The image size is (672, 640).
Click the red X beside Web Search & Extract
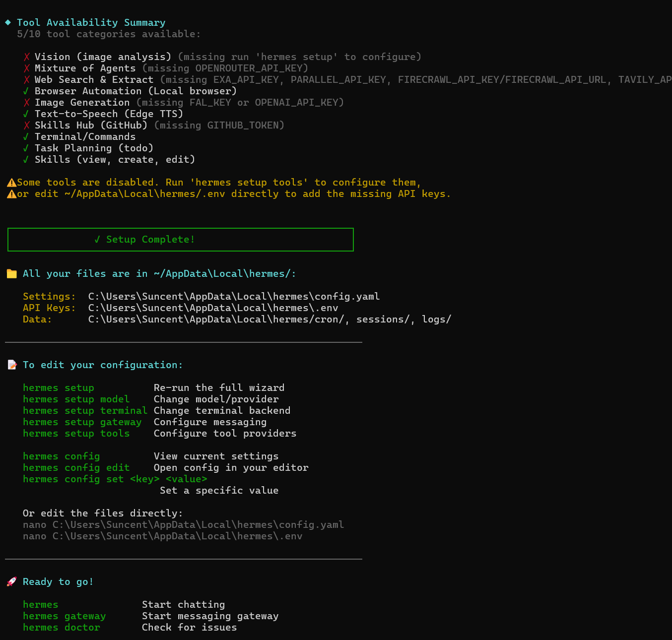coord(26,80)
